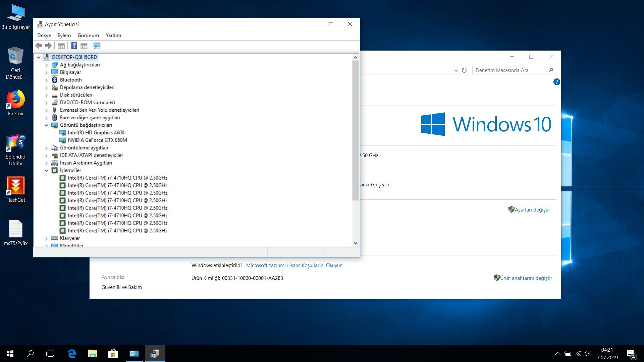This screenshot has height=362, width=644.
Task: Open File Explorer from the taskbar
Action: click(92, 354)
